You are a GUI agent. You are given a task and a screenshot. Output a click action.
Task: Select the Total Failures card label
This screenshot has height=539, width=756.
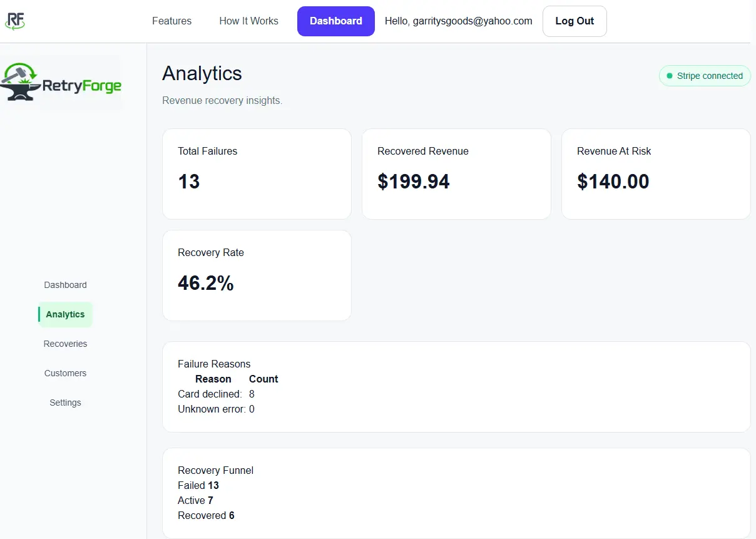207,151
